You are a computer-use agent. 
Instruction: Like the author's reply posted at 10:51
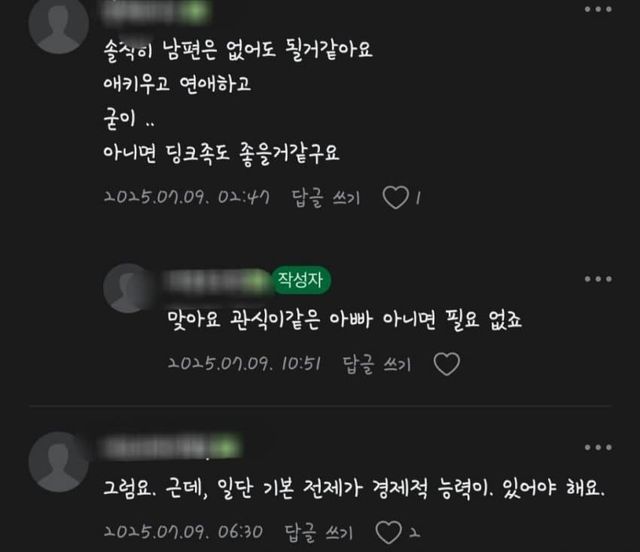[447, 364]
